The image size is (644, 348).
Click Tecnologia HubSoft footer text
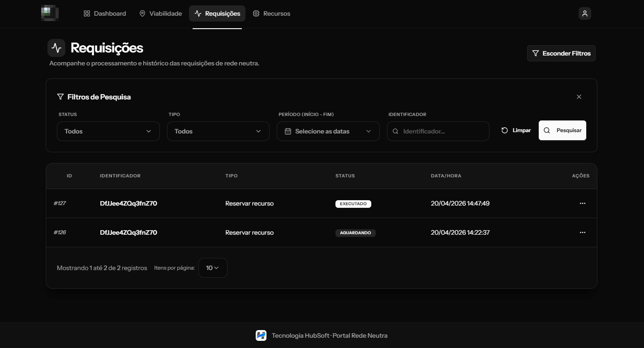(330, 335)
